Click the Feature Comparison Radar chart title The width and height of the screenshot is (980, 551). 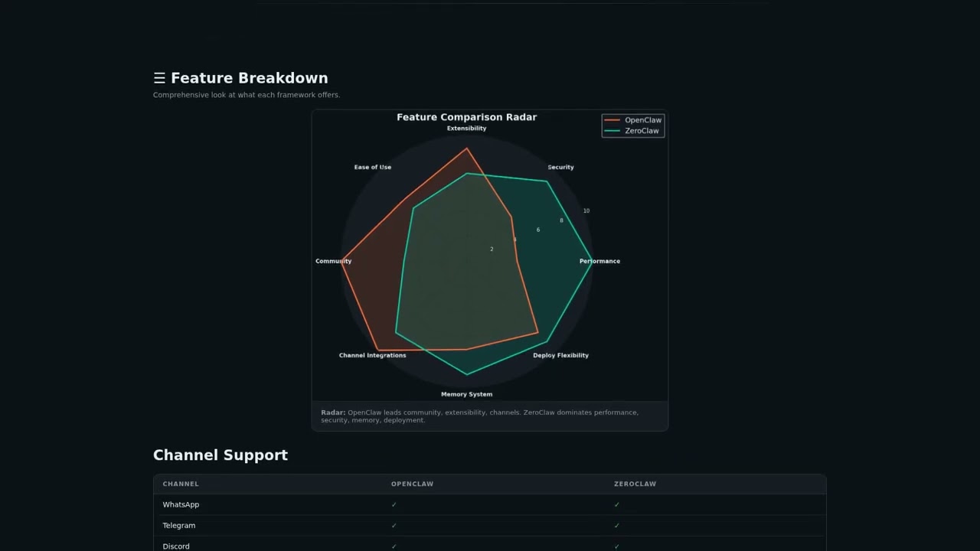tap(466, 117)
